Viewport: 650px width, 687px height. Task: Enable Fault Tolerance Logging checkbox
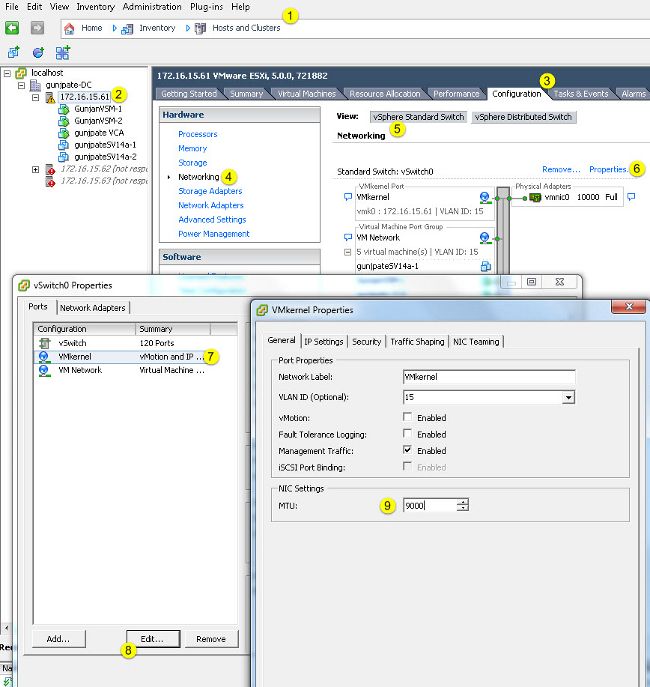click(x=407, y=433)
